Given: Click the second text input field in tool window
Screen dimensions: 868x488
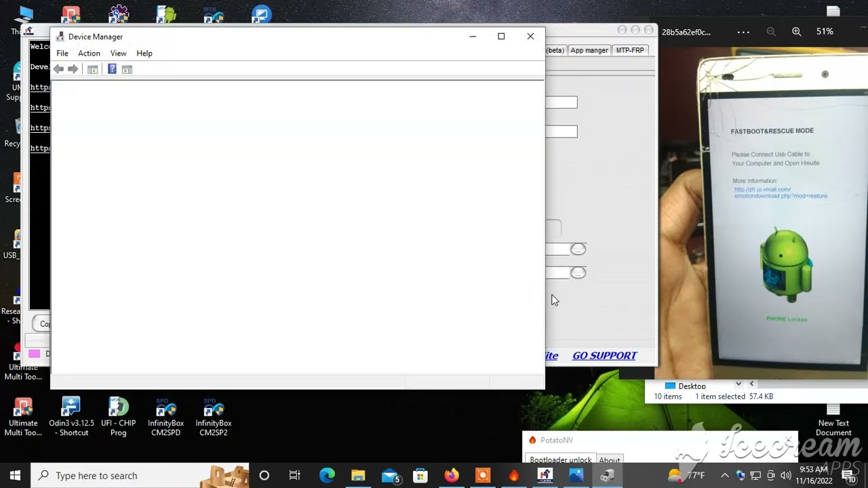Looking at the screenshot, I should (561, 131).
